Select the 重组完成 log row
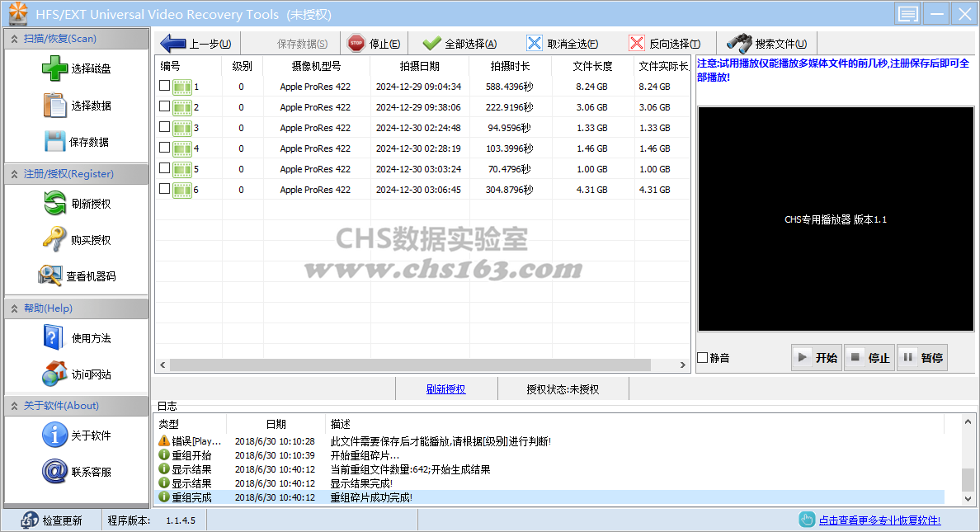Screen dimensions: 980x532 [x=550, y=497]
